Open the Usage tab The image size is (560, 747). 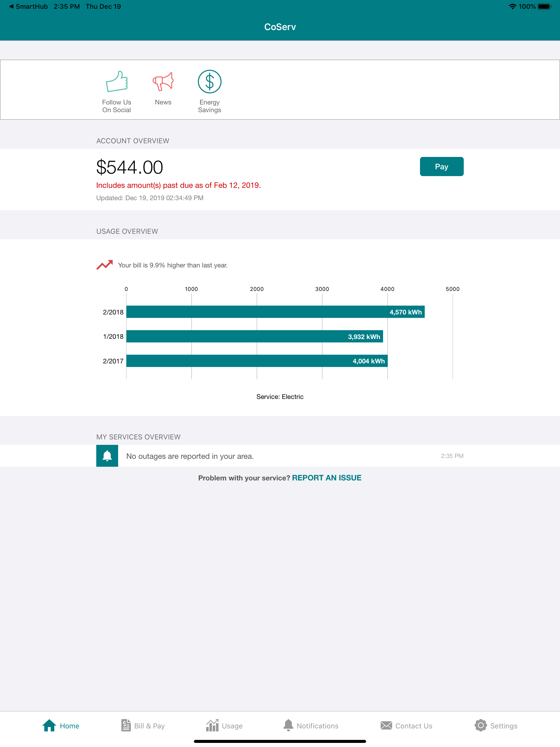tap(224, 726)
